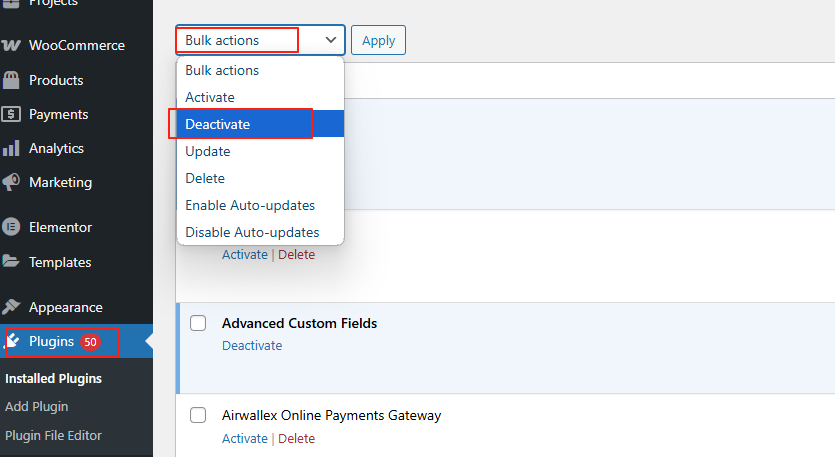Click the red 50 updates badge

[x=91, y=342]
